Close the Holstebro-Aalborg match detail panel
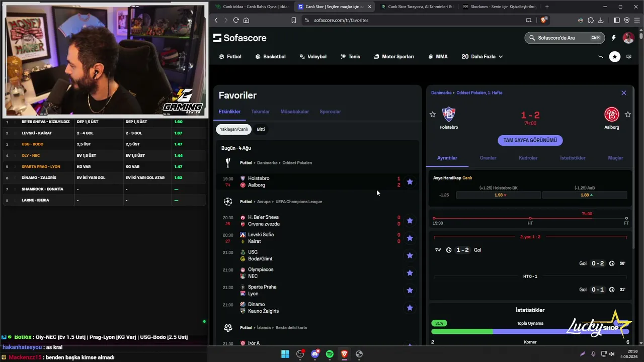Image resolution: width=644 pixels, height=362 pixels. tap(624, 93)
